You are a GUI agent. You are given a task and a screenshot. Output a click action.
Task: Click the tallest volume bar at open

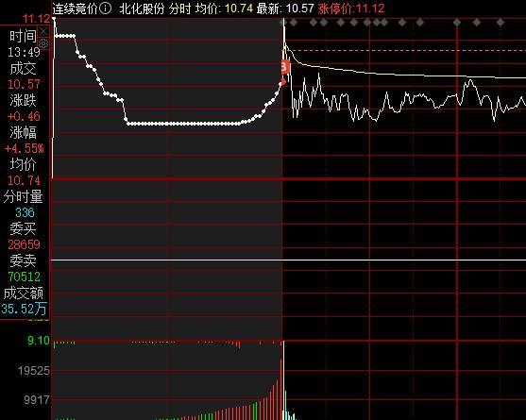point(284,380)
